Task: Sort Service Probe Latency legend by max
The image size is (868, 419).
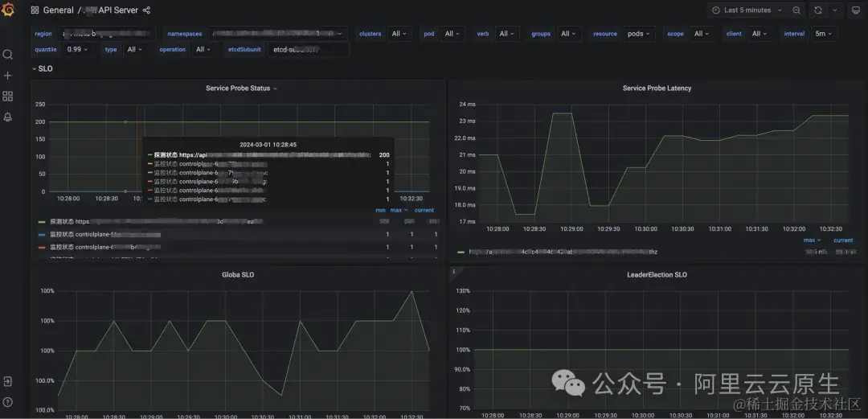Action: [812, 240]
